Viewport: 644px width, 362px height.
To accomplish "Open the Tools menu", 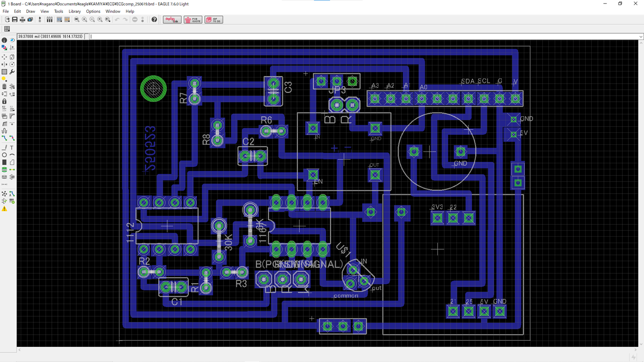I will point(58,11).
